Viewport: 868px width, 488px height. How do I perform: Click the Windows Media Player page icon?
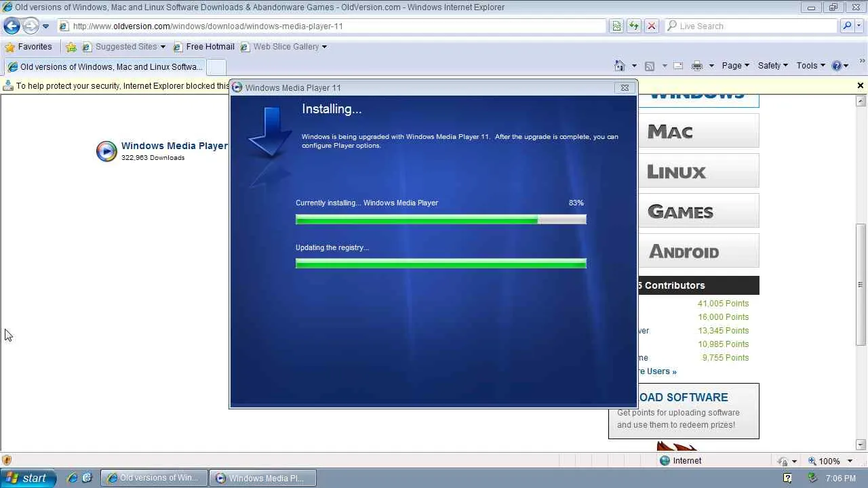(x=106, y=151)
